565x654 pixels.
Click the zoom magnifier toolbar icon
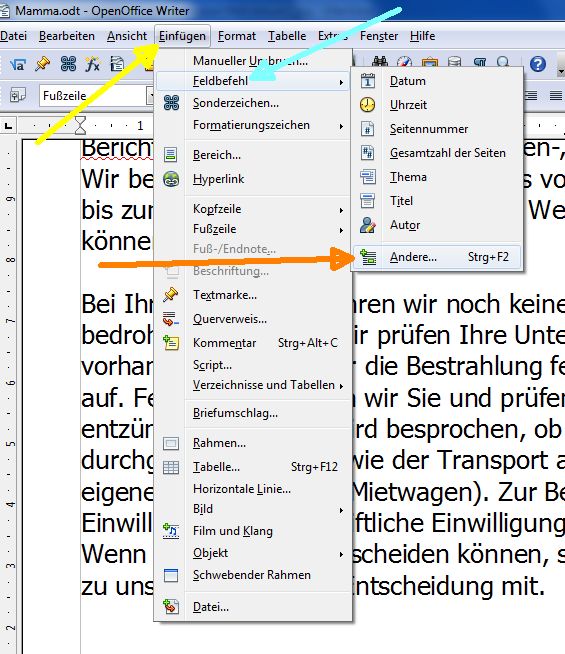(x=503, y=62)
